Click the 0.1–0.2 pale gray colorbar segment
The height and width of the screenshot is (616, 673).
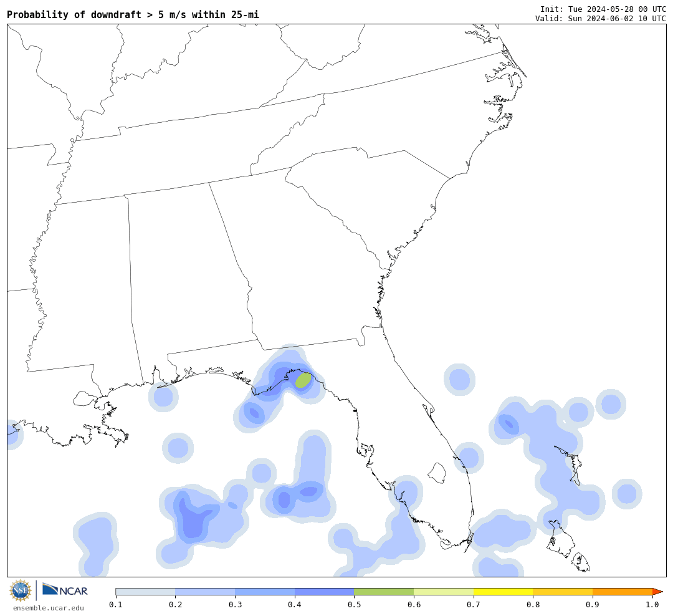coord(145,592)
